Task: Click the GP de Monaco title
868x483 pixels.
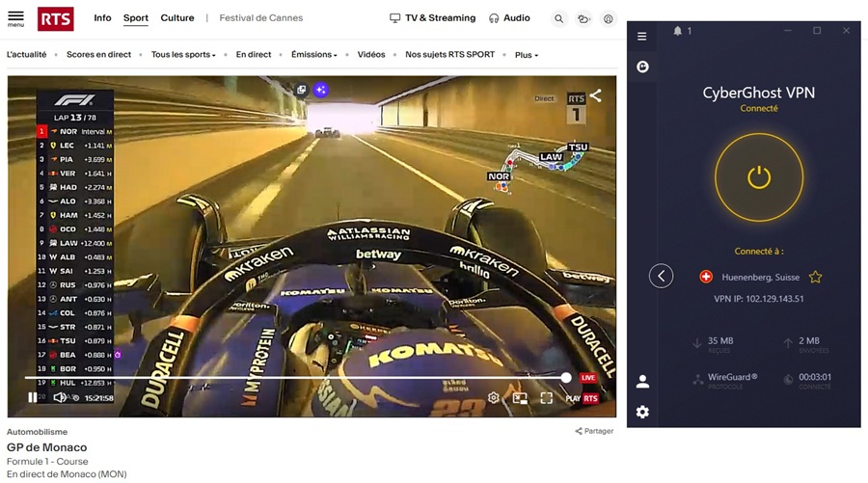Action: 46,447
